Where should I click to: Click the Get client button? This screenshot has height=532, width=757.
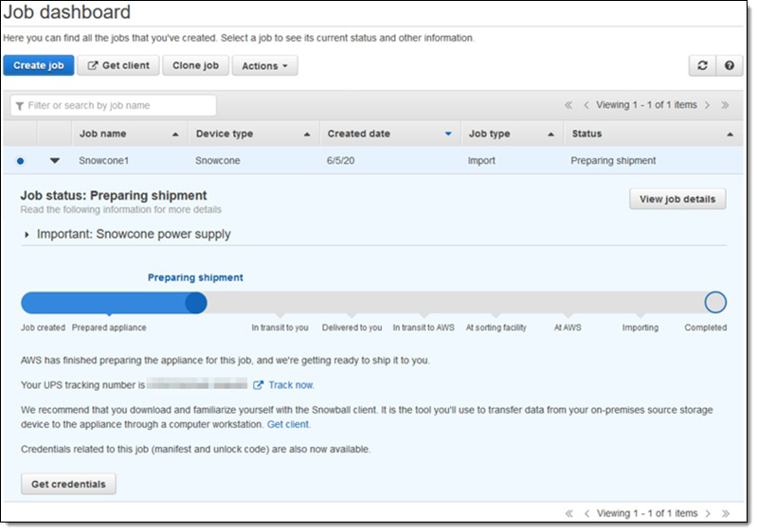[118, 65]
